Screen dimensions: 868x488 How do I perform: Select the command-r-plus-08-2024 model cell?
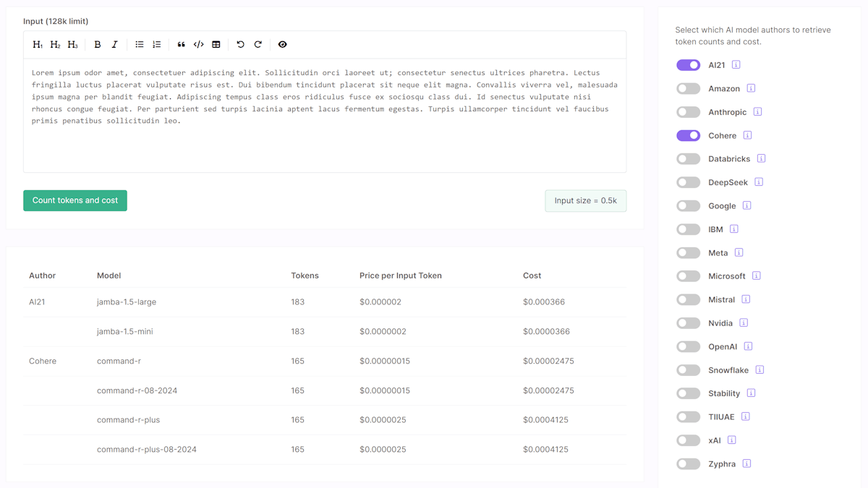(147, 449)
